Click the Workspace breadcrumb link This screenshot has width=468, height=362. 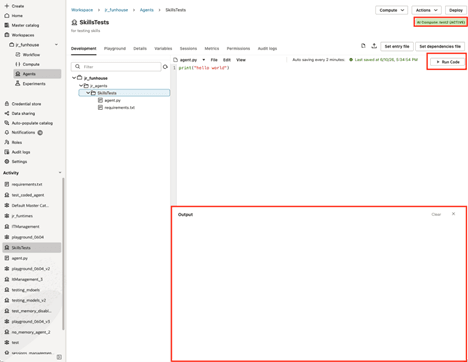pyautogui.click(x=82, y=10)
